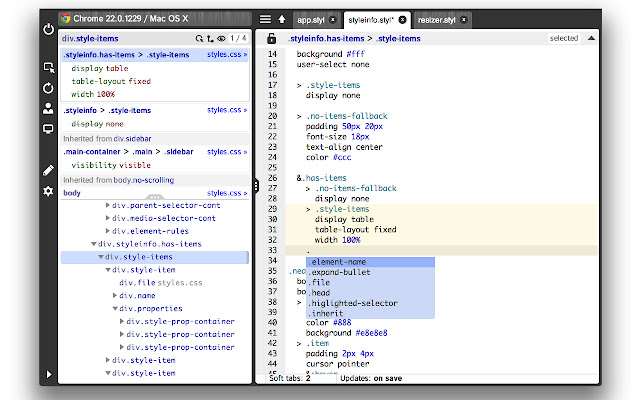Screen dimensions: 640x400
Task: Select the pencil edit tool
Action: pyautogui.click(x=48, y=170)
